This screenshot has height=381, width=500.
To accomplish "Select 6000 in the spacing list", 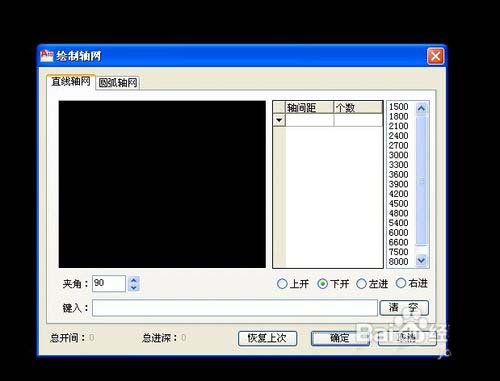I will click(x=399, y=232).
